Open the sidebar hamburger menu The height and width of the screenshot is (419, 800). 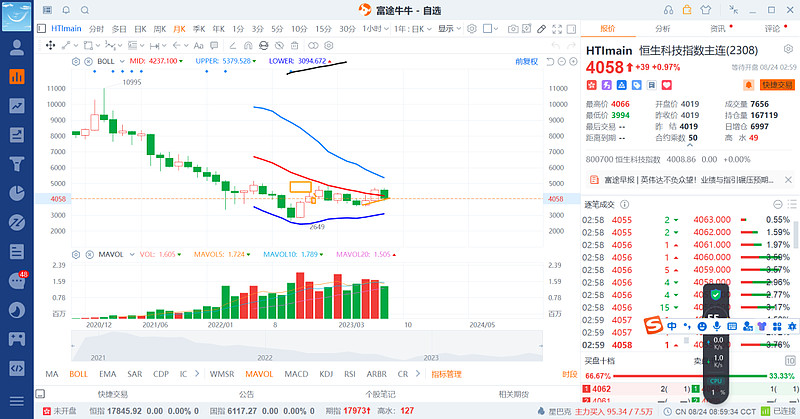17,401
